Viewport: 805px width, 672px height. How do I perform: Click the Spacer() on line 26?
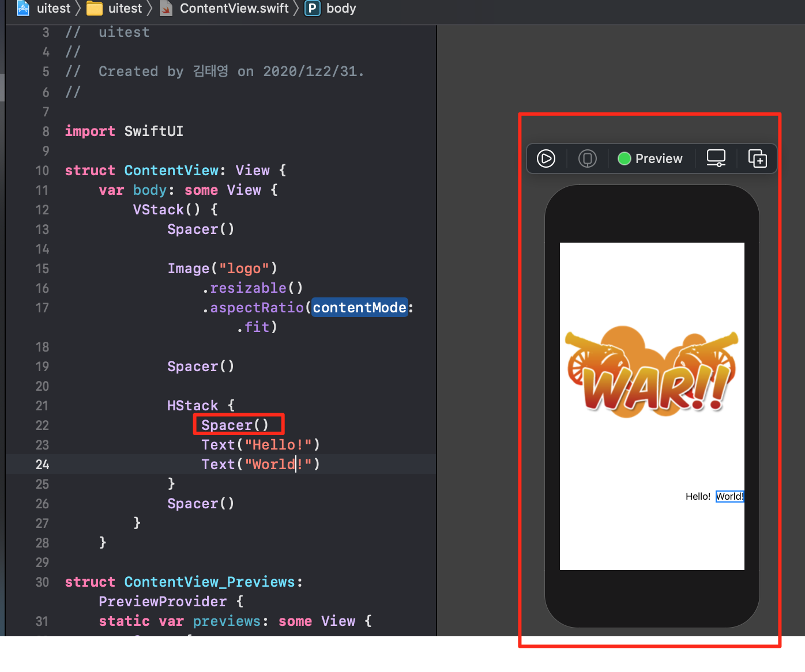coord(201,504)
